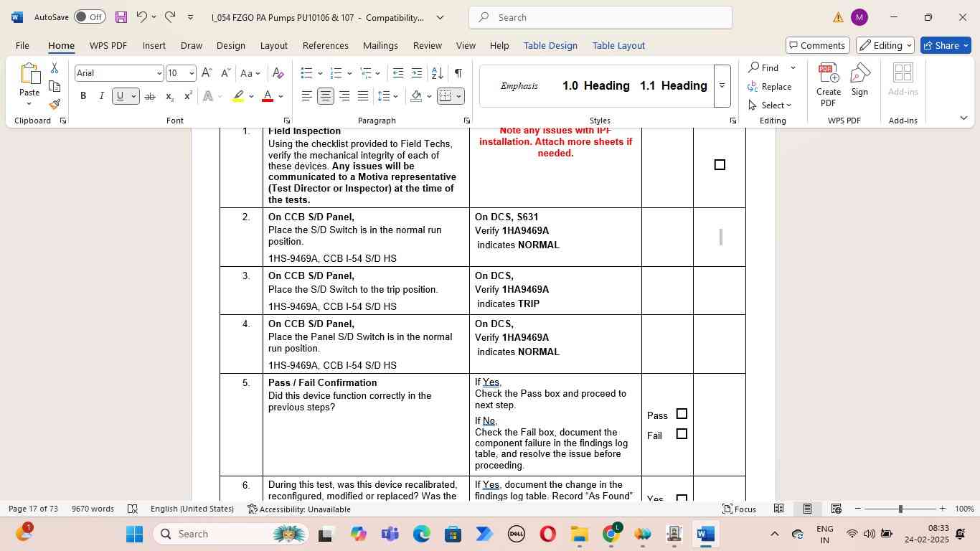
Task: Apply the Emphasis style
Action: pyautogui.click(x=519, y=86)
